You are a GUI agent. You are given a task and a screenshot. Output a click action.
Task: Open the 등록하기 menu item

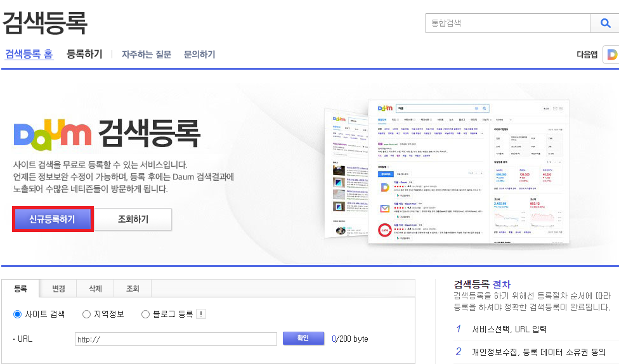pyautogui.click(x=84, y=54)
